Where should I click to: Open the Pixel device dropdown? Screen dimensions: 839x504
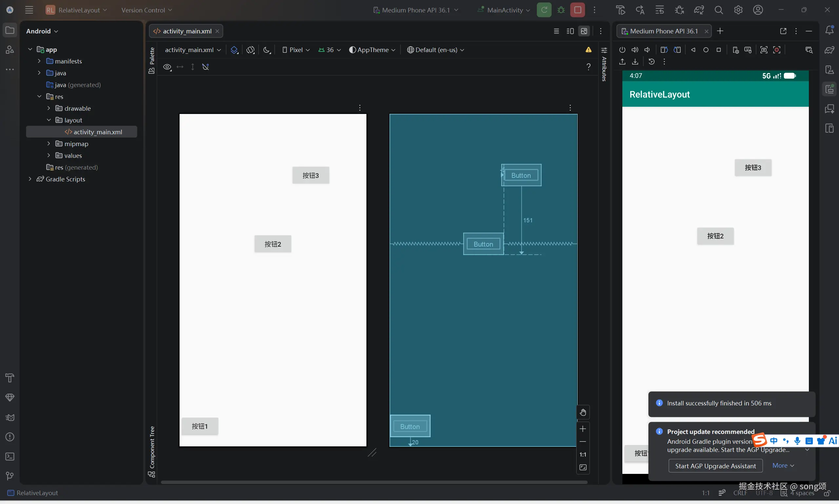296,50
